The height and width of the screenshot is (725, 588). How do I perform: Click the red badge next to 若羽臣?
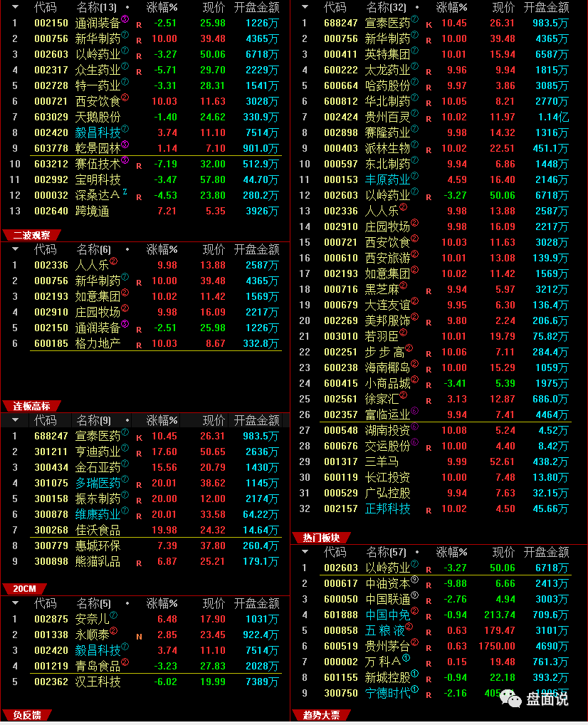404,333
